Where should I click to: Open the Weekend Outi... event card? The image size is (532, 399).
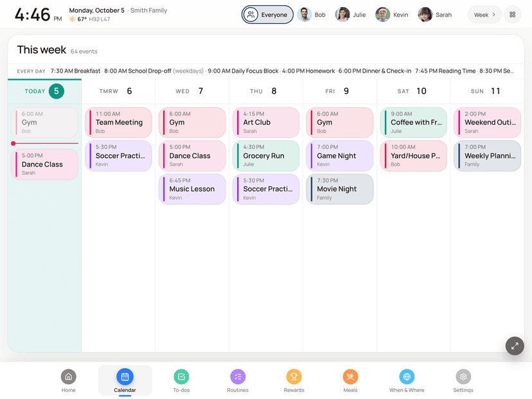coord(487,123)
